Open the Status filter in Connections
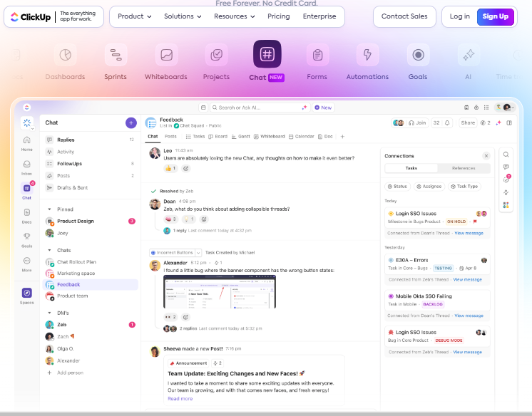 (x=397, y=187)
